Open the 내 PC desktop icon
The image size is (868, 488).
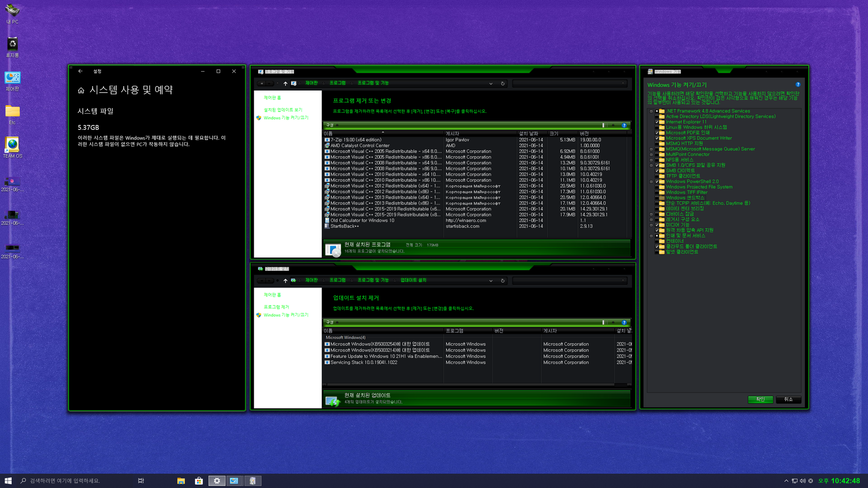point(12,14)
